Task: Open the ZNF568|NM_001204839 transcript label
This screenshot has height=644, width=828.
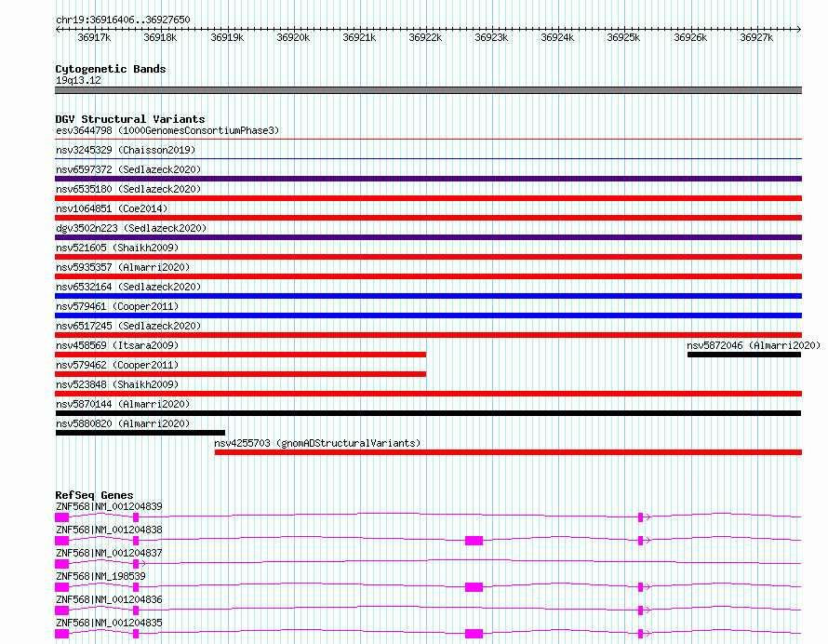Action: pyautogui.click(x=109, y=506)
